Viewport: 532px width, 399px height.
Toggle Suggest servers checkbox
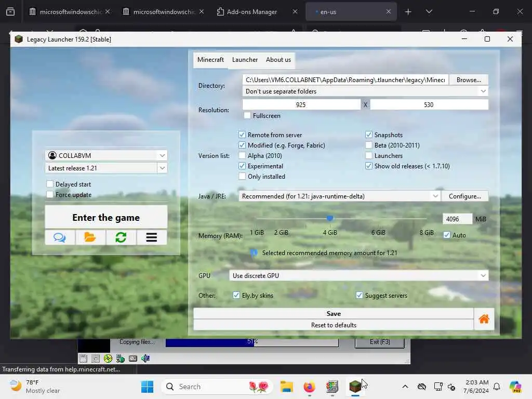[360, 295]
